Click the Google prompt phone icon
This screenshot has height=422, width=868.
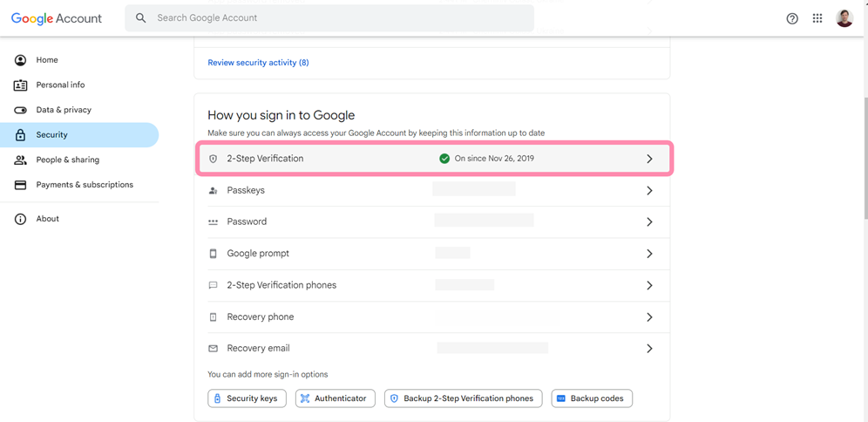pos(214,254)
